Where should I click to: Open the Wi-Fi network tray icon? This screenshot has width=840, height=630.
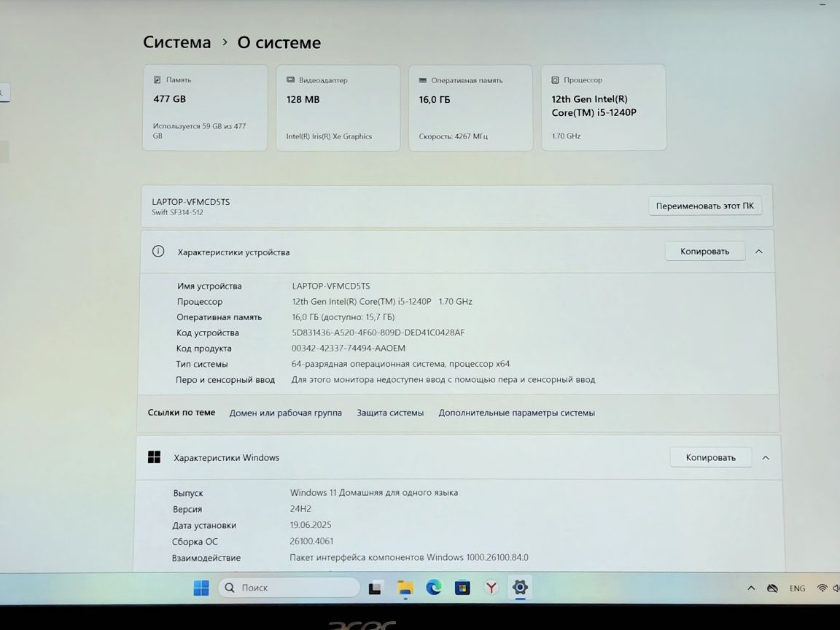(x=822, y=588)
